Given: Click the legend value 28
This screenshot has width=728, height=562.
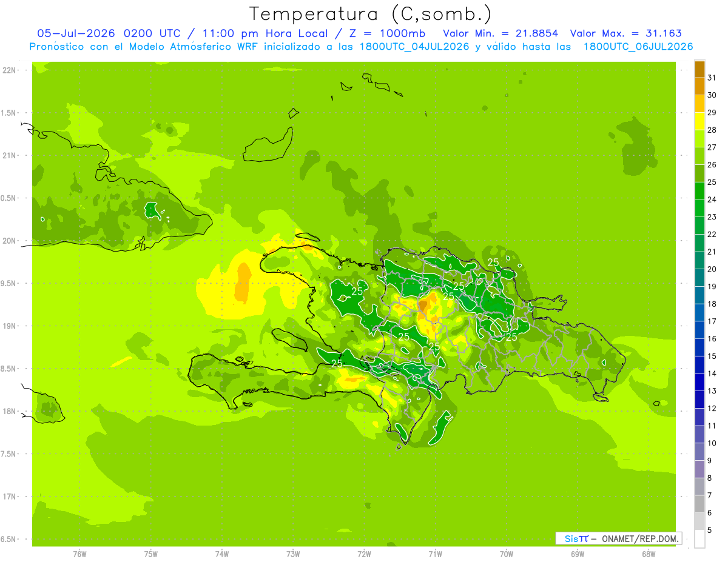Looking at the screenshot, I should coord(712,130).
